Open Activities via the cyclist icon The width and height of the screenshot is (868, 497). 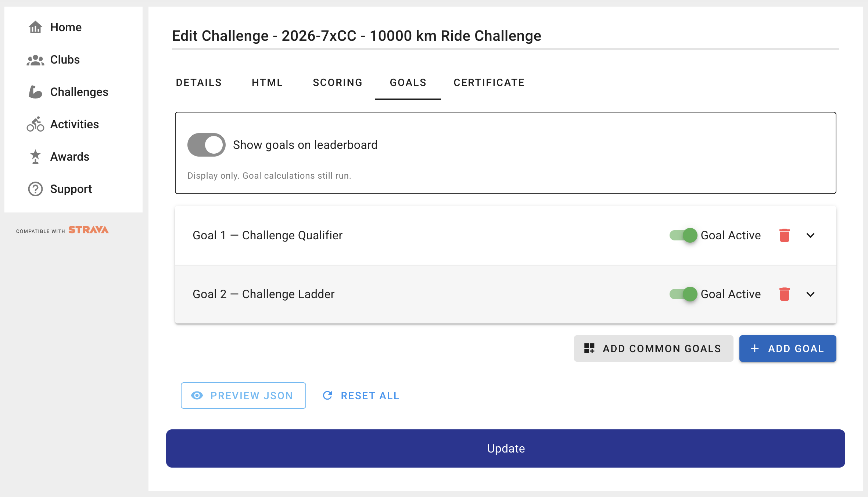click(x=35, y=124)
